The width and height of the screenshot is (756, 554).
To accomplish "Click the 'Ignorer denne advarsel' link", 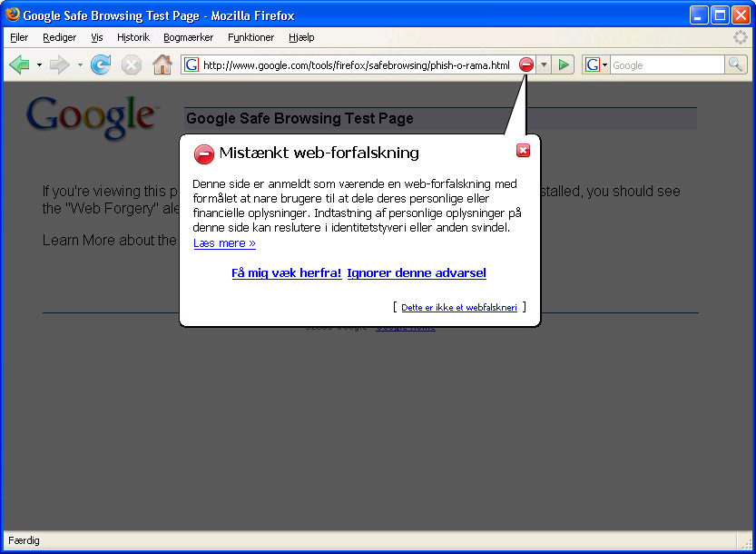I will point(417,273).
